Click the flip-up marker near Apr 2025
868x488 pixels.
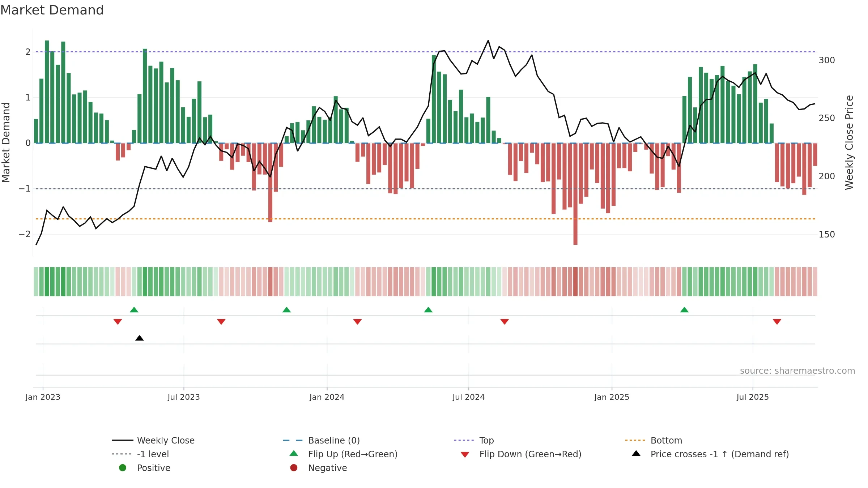tap(684, 310)
